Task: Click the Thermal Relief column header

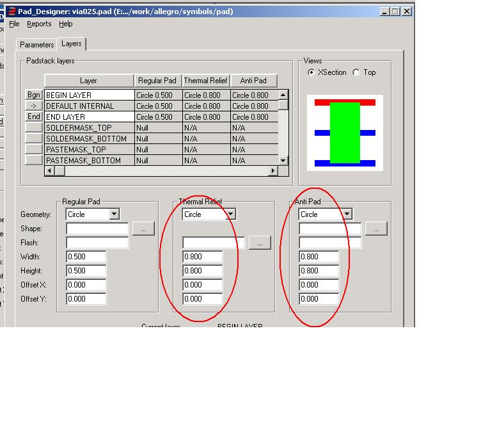Action: (x=206, y=81)
